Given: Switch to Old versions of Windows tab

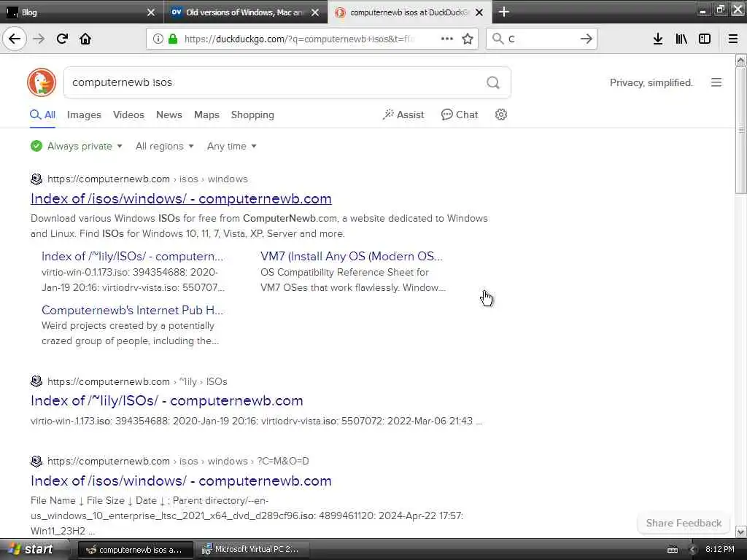Looking at the screenshot, I should click(246, 12).
